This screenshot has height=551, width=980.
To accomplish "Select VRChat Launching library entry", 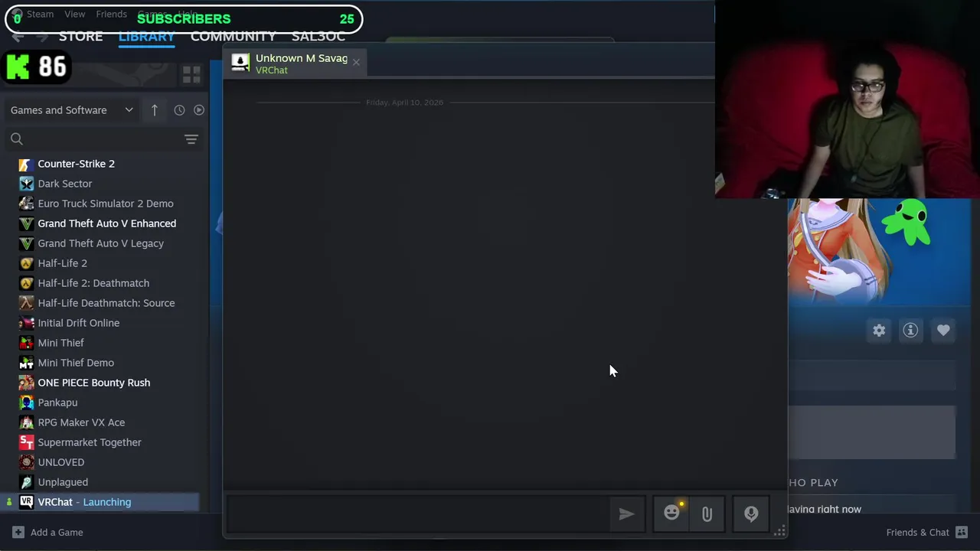I will pyautogui.click(x=101, y=502).
